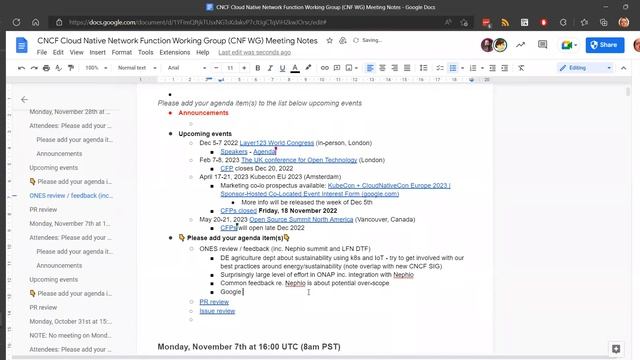Screen dimensions: 640x360
Task: Open comment history icon
Action: pyautogui.click(x=542, y=45)
